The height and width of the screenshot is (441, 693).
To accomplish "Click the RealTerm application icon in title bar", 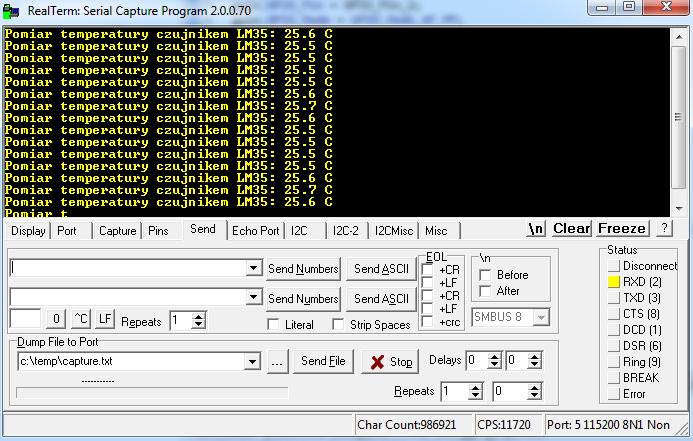I will pyautogui.click(x=11, y=11).
